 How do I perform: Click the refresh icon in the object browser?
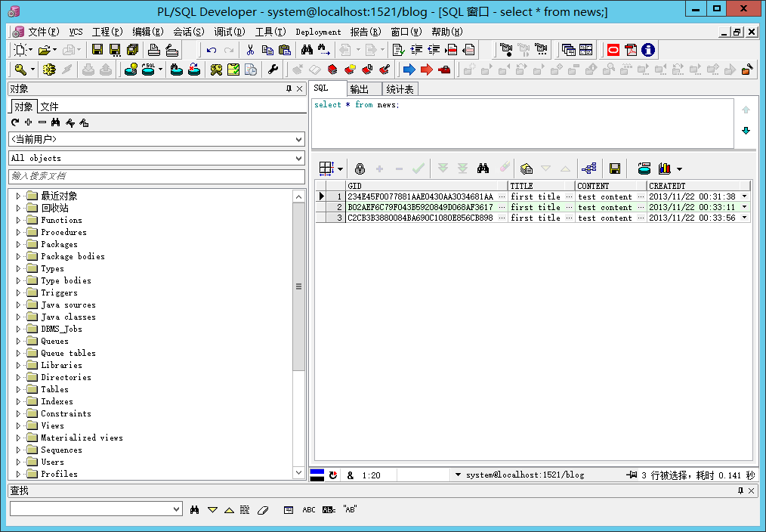pyautogui.click(x=15, y=122)
